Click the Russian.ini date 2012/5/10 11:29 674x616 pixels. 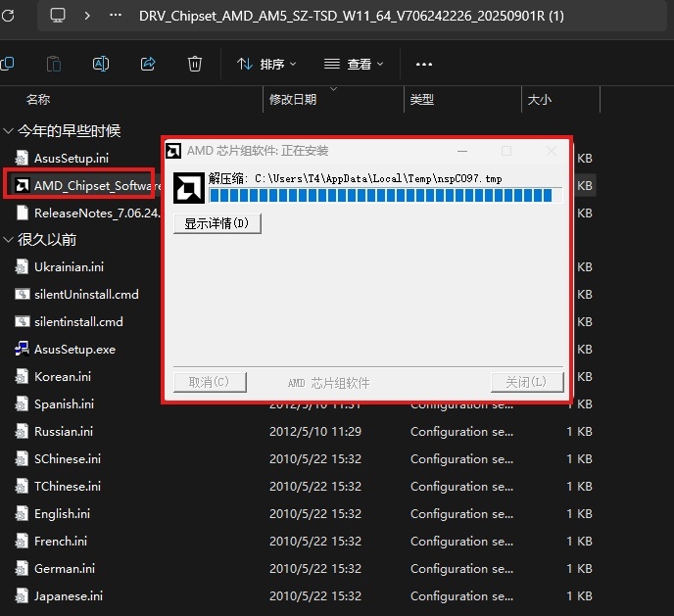pos(315,431)
